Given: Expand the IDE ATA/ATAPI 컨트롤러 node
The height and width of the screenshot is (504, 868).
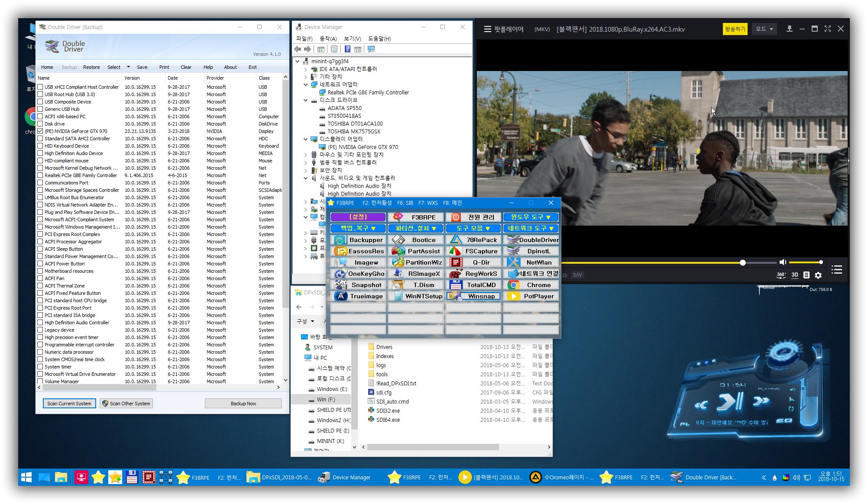Looking at the screenshot, I should coord(306,69).
